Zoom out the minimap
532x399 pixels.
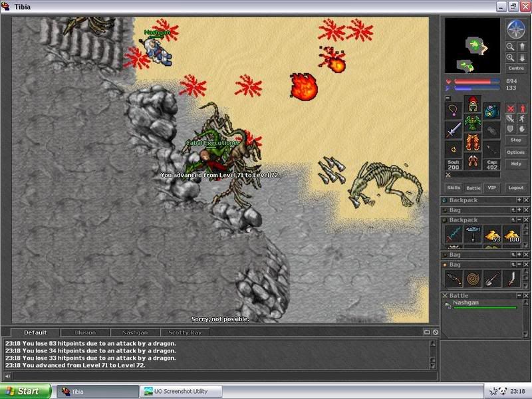pos(510,47)
